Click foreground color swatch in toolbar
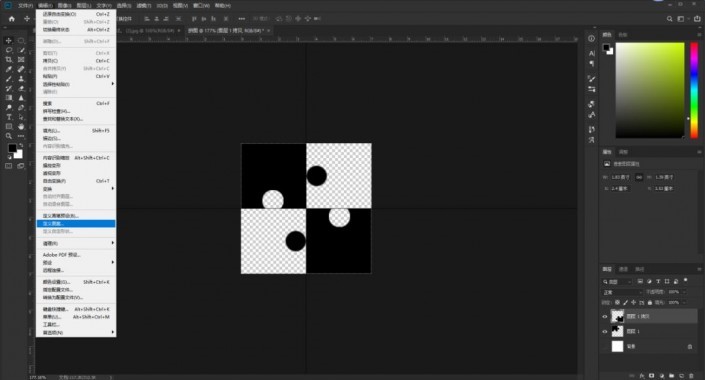 12,148
